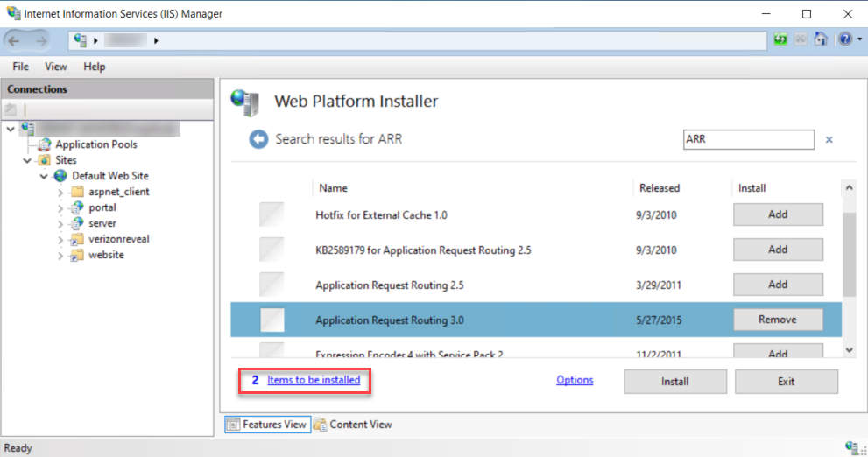Select the root server node in Connections
Image resolution: width=868 pixels, height=457 pixels.
[x=108, y=129]
